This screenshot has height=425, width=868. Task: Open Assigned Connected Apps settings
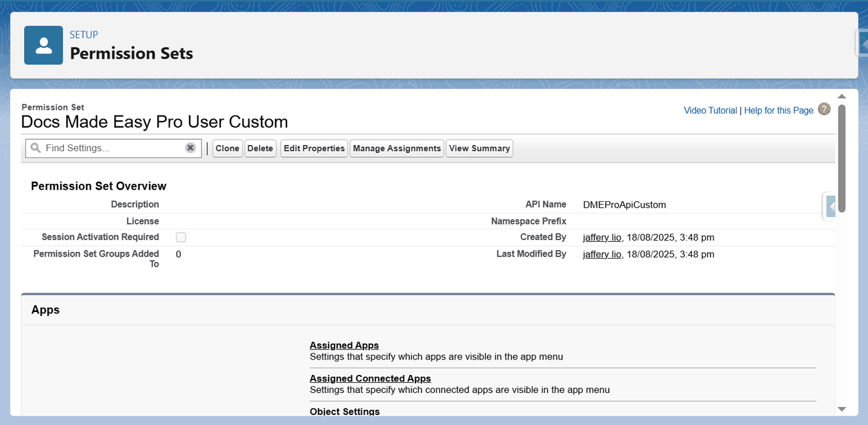371,378
